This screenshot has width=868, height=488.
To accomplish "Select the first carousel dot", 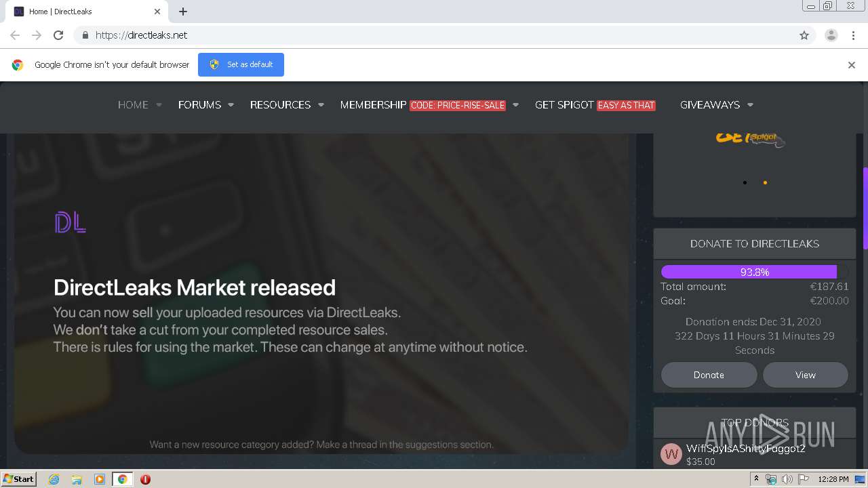I will tap(745, 182).
